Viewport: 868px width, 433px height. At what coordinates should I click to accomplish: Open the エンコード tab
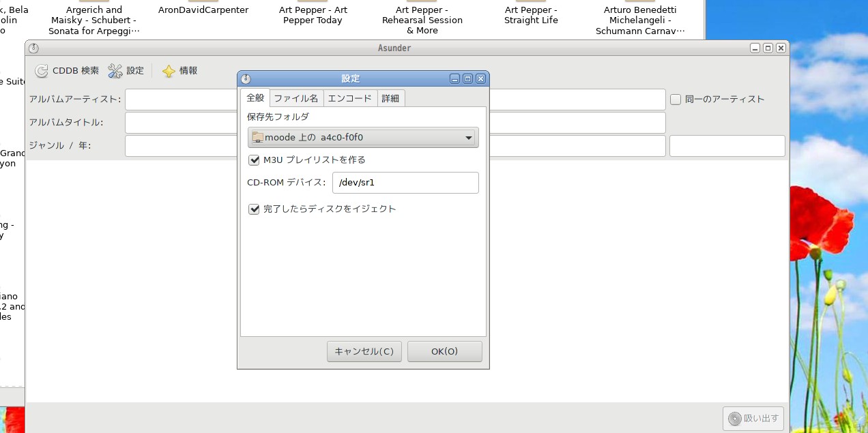coord(349,98)
